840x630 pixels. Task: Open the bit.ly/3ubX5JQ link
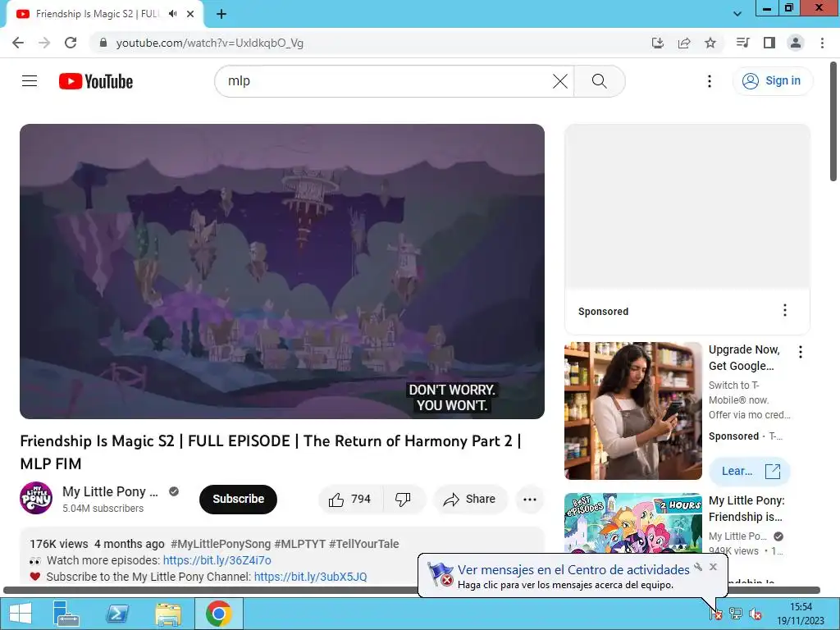pos(310,577)
